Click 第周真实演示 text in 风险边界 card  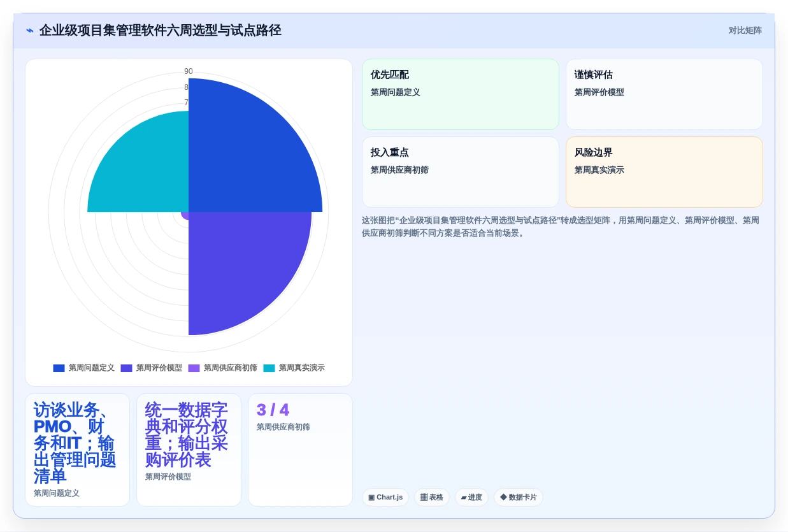click(599, 170)
